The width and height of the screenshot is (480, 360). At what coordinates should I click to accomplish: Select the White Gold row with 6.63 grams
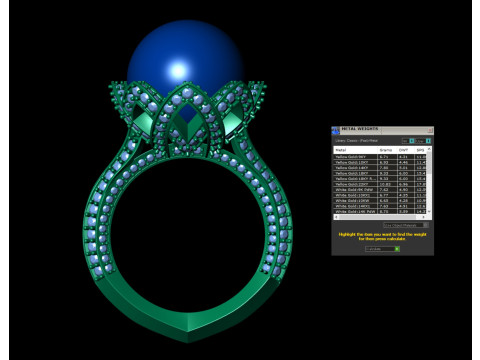point(380,201)
